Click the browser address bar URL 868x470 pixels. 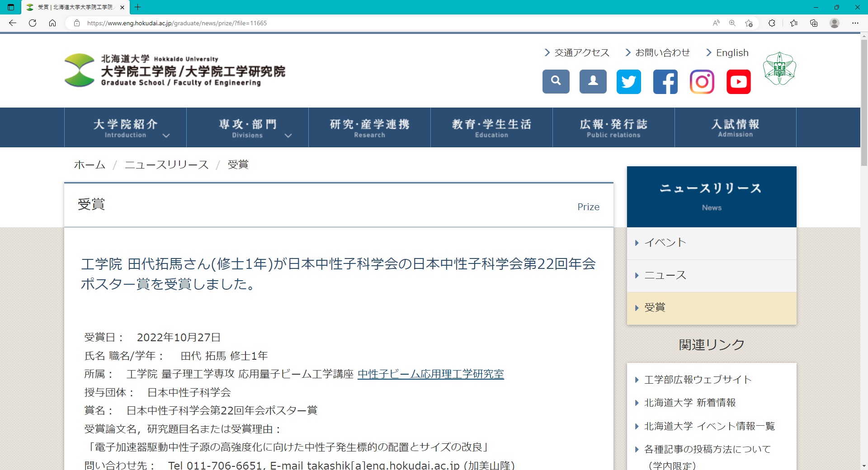(x=177, y=23)
